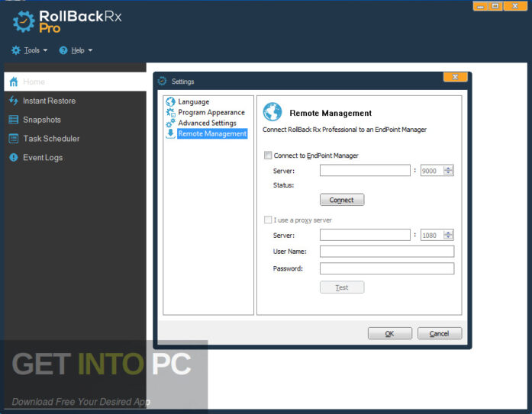Select Language in settings list
This screenshot has height=414, width=532.
click(194, 101)
